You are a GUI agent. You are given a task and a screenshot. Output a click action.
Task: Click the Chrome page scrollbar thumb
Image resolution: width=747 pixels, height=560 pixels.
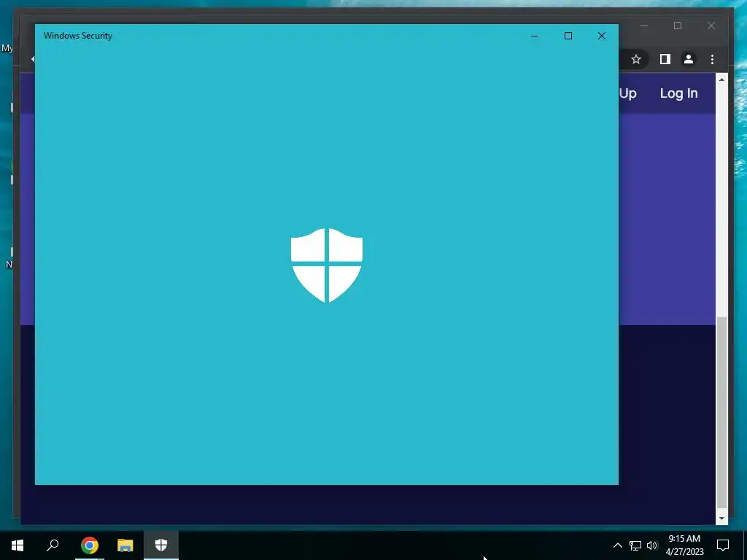tap(721, 413)
